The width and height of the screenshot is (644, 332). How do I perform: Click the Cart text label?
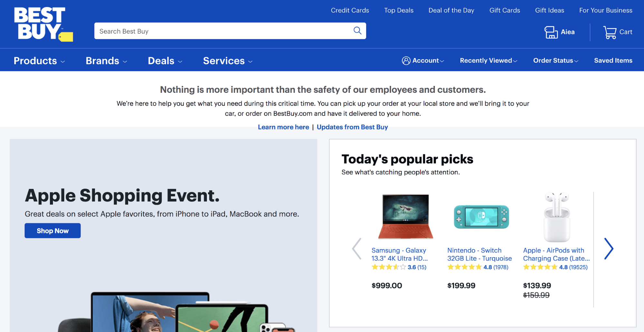pos(626,32)
